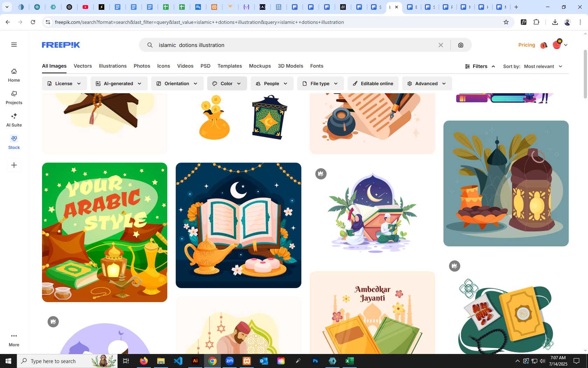Switch to the Illustrations tab

click(113, 66)
